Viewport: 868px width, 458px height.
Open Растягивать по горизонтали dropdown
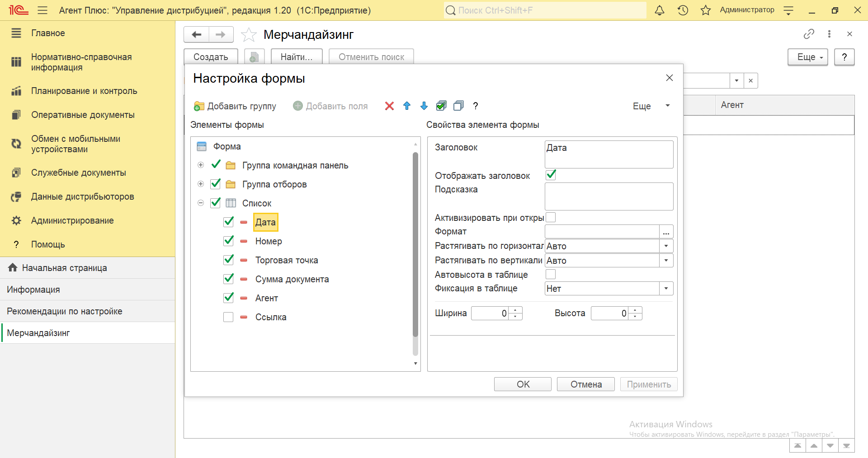666,246
